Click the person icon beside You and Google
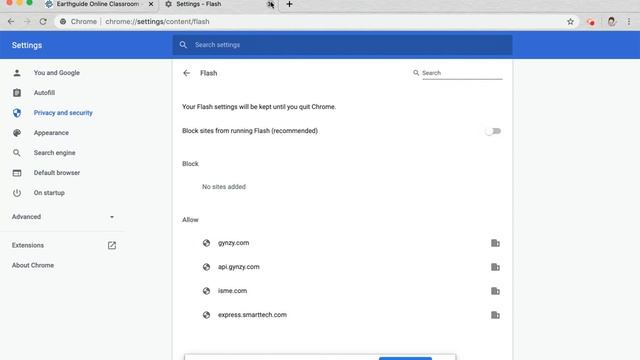The height and width of the screenshot is (360, 640). [x=17, y=73]
